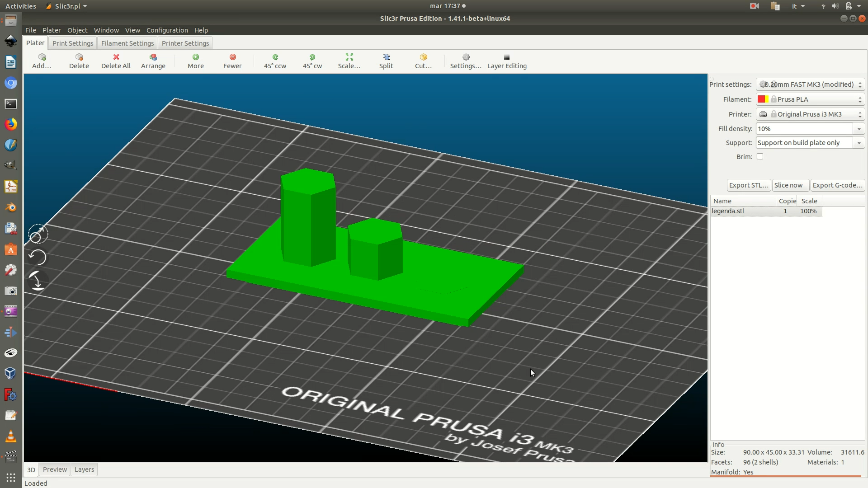Open the Object menu

point(77,30)
